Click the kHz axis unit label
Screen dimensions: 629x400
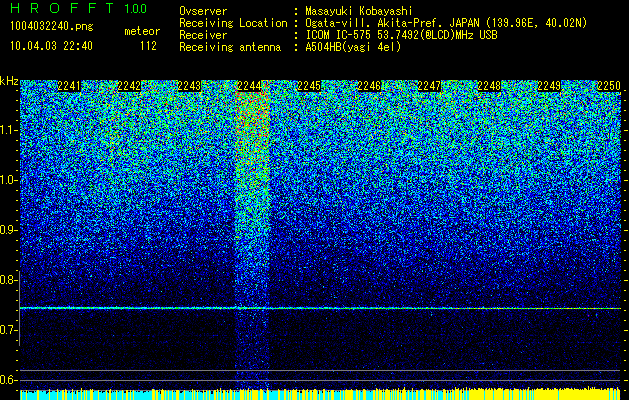click(x=9, y=81)
